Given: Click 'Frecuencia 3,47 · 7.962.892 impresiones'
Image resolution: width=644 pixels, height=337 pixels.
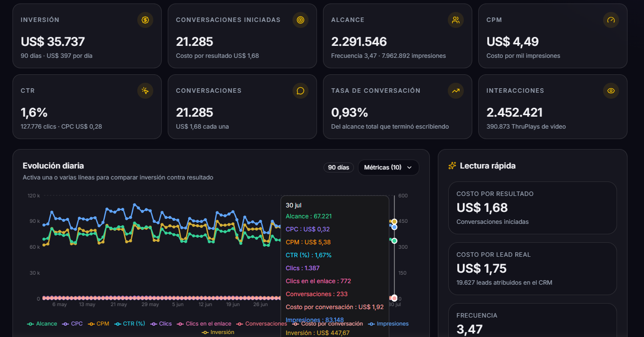Looking at the screenshot, I should pos(388,56).
